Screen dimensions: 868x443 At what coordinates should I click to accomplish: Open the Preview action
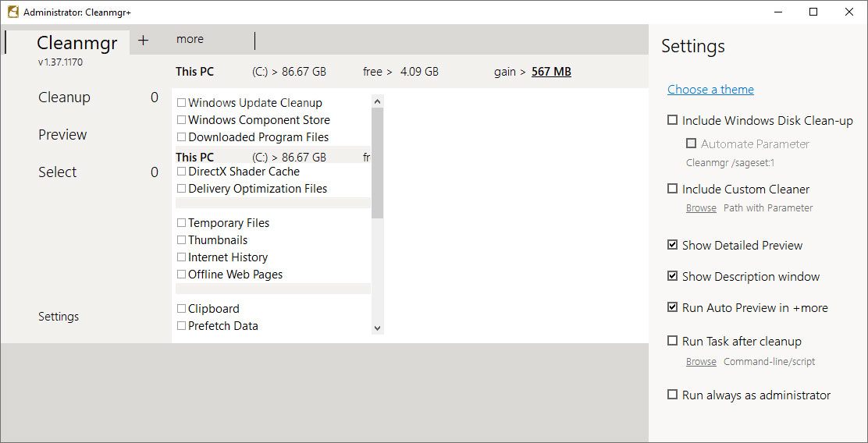click(x=62, y=134)
